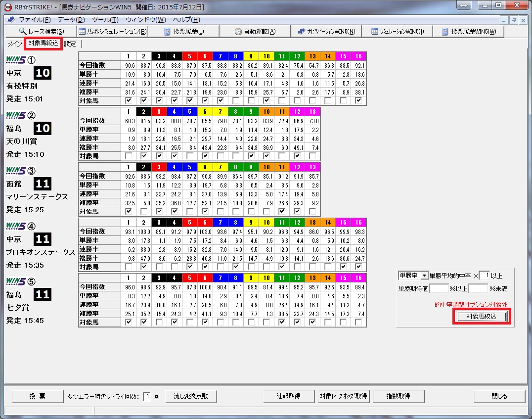
Task: Uncheck horse 16 in WIN5① 有松特別
Action: point(358,100)
